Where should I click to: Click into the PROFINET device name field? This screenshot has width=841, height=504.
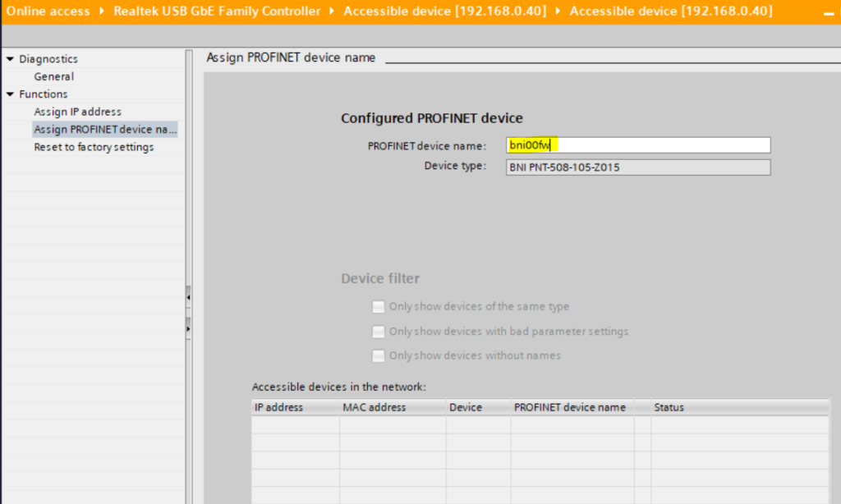click(638, 145)
